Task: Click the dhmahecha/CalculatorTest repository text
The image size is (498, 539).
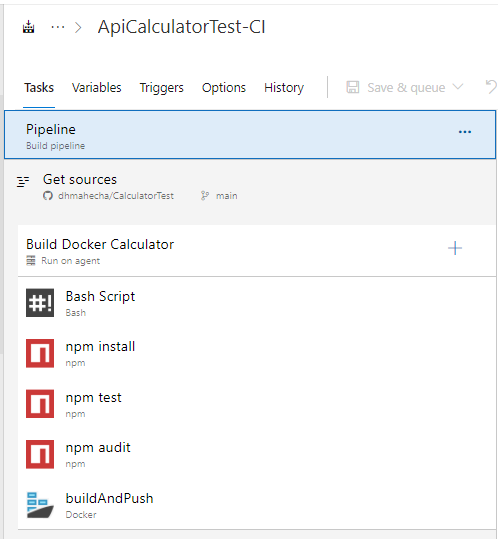Action: coord(116,196)
